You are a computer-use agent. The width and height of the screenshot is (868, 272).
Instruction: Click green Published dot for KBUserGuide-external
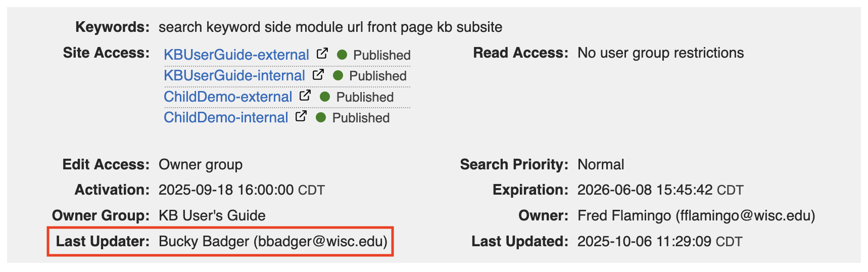point(342,55)
